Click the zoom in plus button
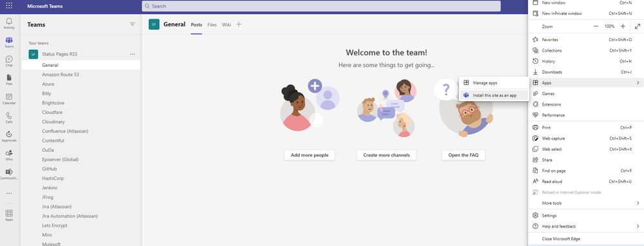644x246 pixels. (623, 26)
